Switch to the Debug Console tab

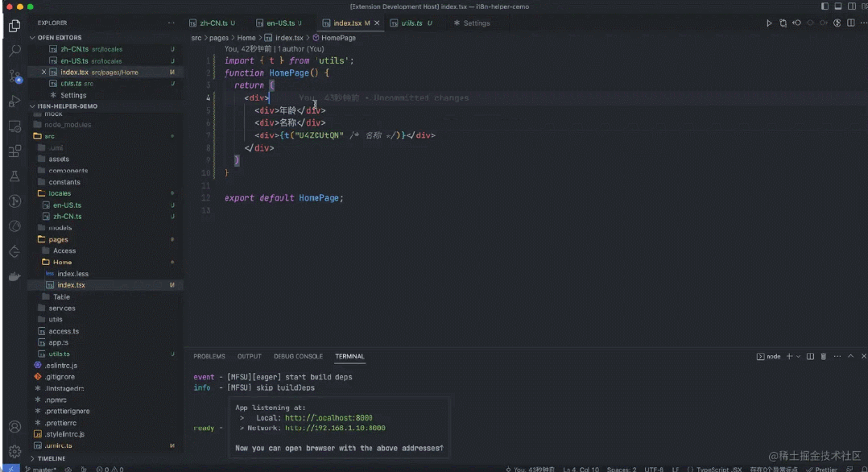tap(298, 356)
